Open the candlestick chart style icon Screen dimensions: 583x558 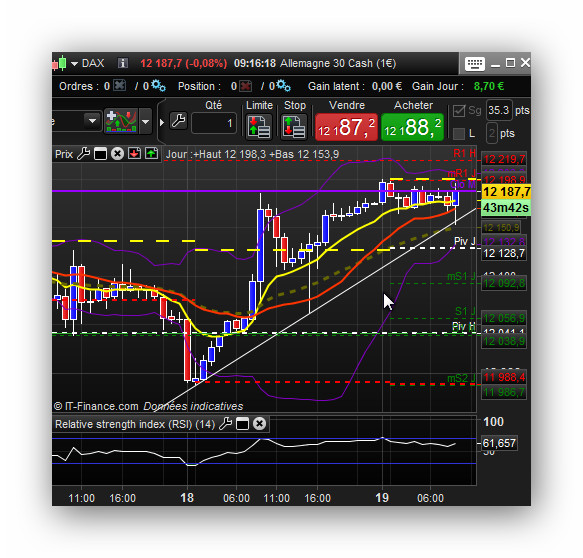[59, 63]
